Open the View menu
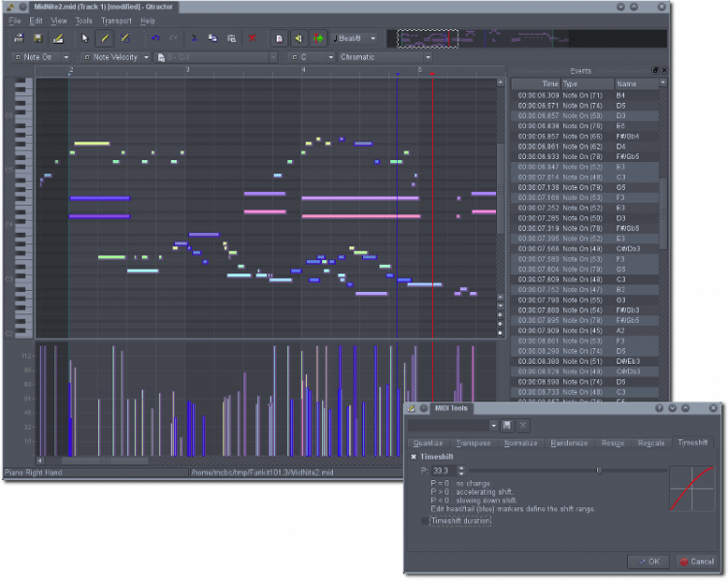Viewport: 728px width, 582px height. coord(58,21)
